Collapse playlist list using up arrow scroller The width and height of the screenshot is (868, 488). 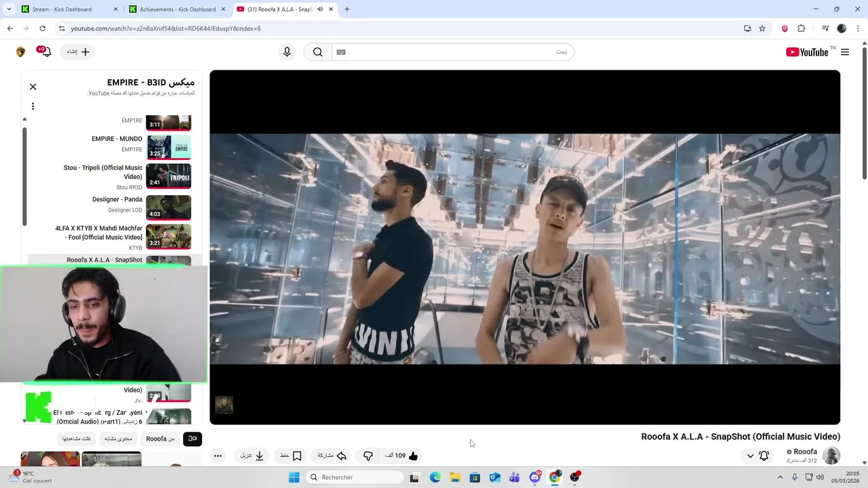click(x=24, y=119)
